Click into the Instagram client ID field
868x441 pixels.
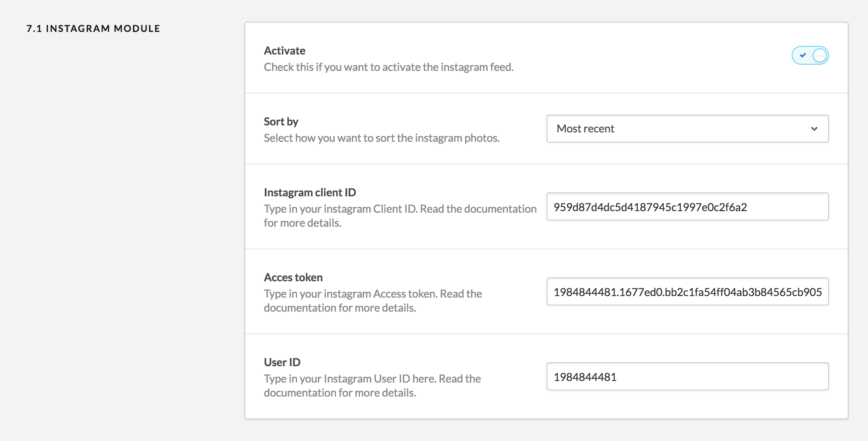tap(687, 207)
